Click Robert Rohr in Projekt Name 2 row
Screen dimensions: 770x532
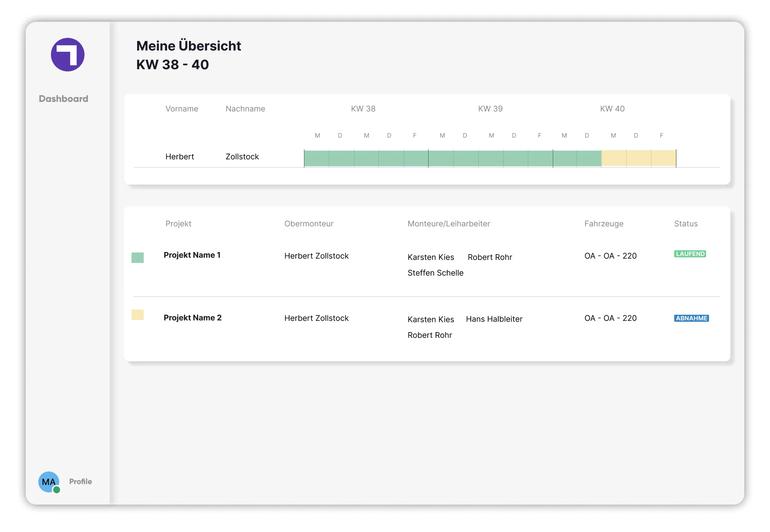[x=430, y=335]
